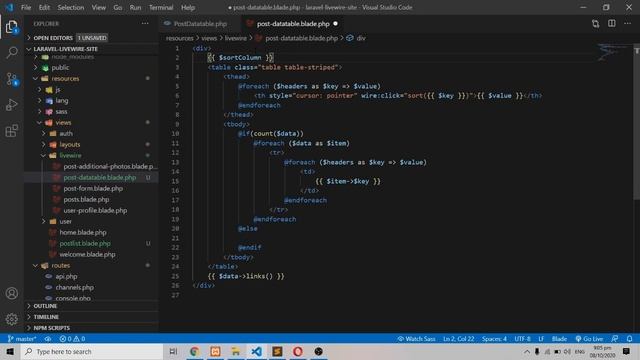Expand the user folder
The width and height of the screenshot is (640, 360).
(x=65, y=221)
